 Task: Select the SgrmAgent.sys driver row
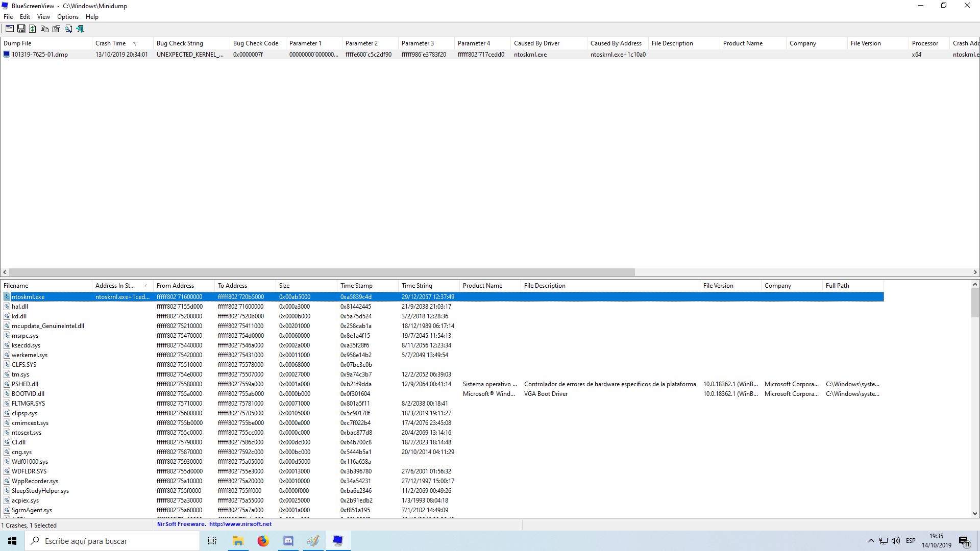coord(442,510)
